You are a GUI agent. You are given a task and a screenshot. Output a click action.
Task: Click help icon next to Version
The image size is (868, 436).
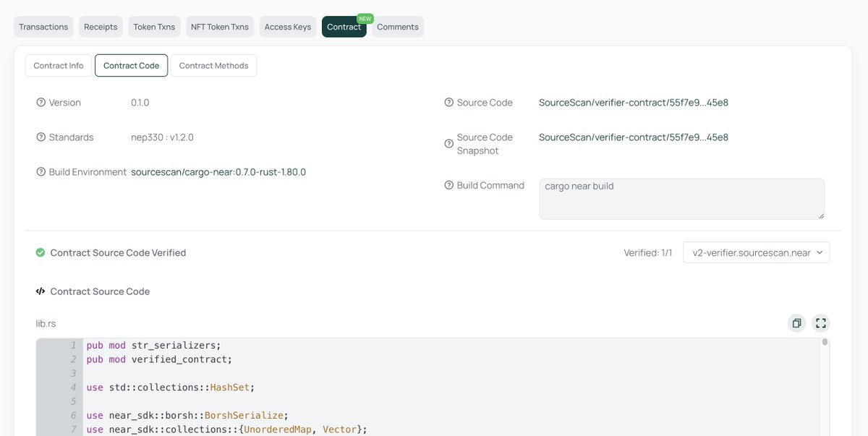click(41, 103)
